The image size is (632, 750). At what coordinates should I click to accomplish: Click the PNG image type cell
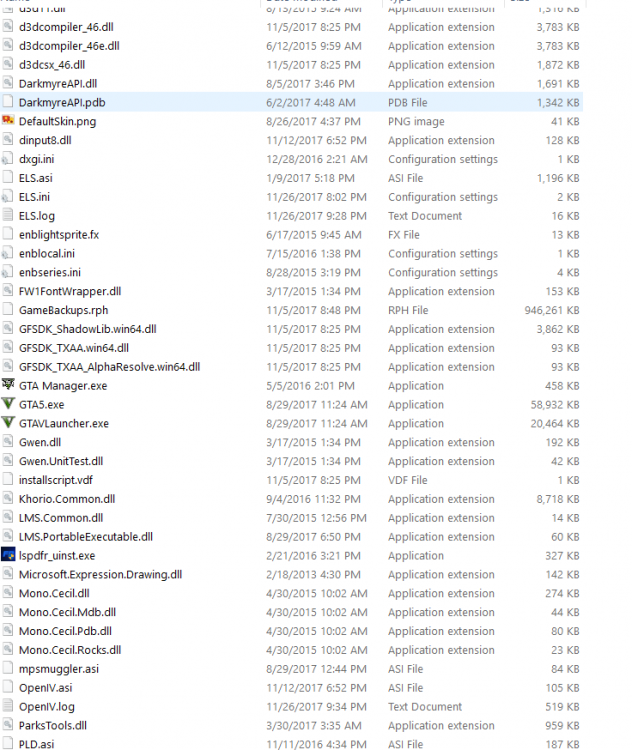[x=416, y=121]
